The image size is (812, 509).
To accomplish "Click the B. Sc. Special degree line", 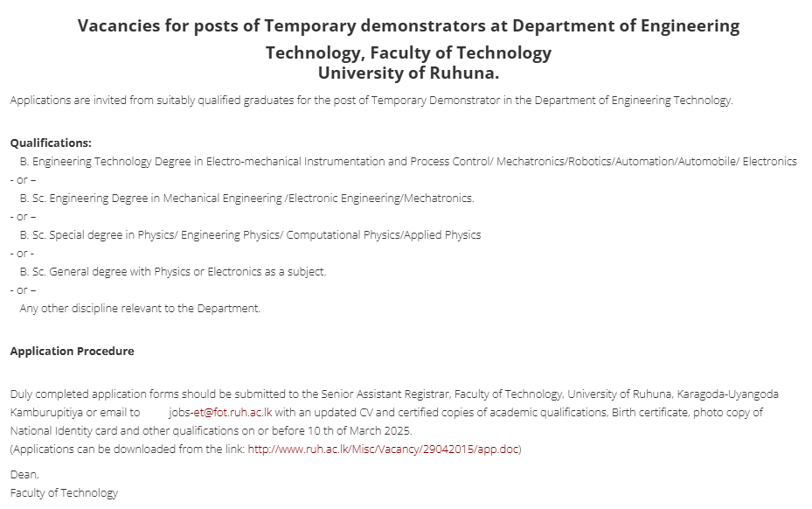I will point(250,234).
